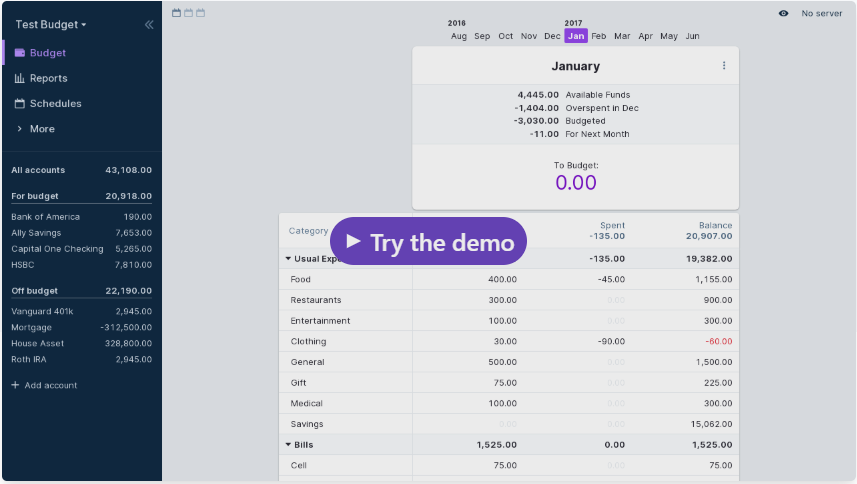Screen dimensions: 857x484
Task: Open the No server status link
Action: pyautogui.click(x=821, y=13)
